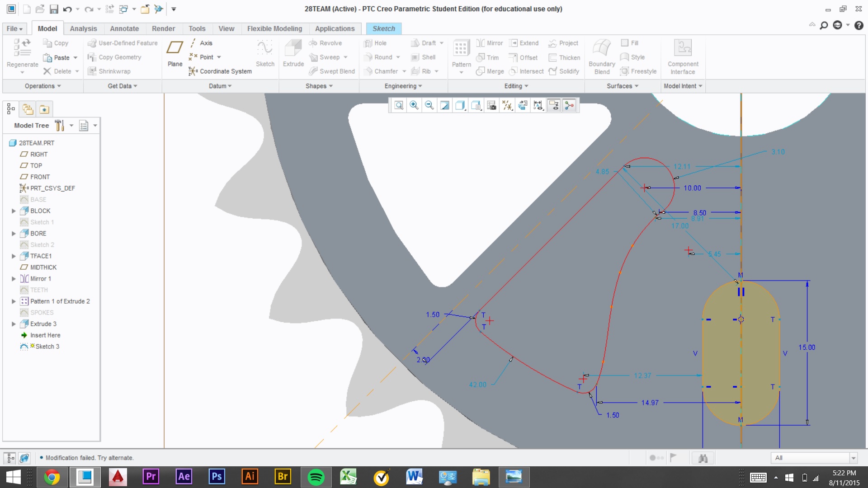Click the Regenerate icon

point(22,53)
